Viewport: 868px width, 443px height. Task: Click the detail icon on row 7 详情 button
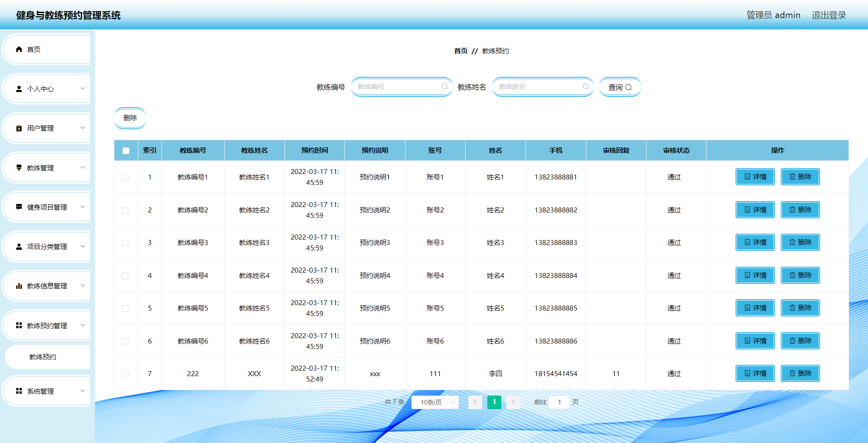[x=747, y=373]
